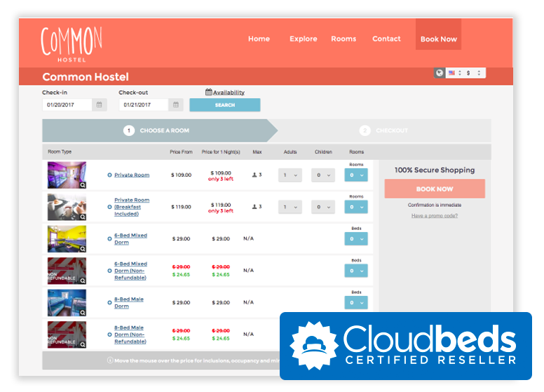Open the 6-Bed Mixed Dorm link
This screenshot has width=544, height=392.
click(x=131, y=239)
